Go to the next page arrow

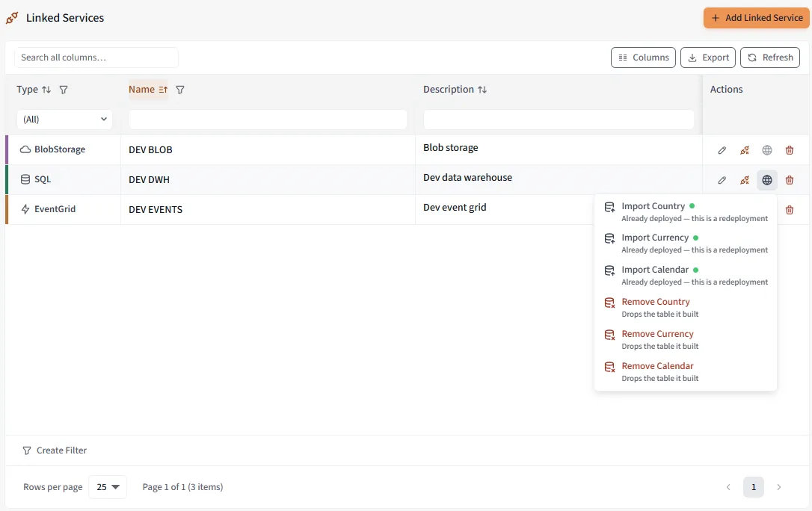[779, 487]
